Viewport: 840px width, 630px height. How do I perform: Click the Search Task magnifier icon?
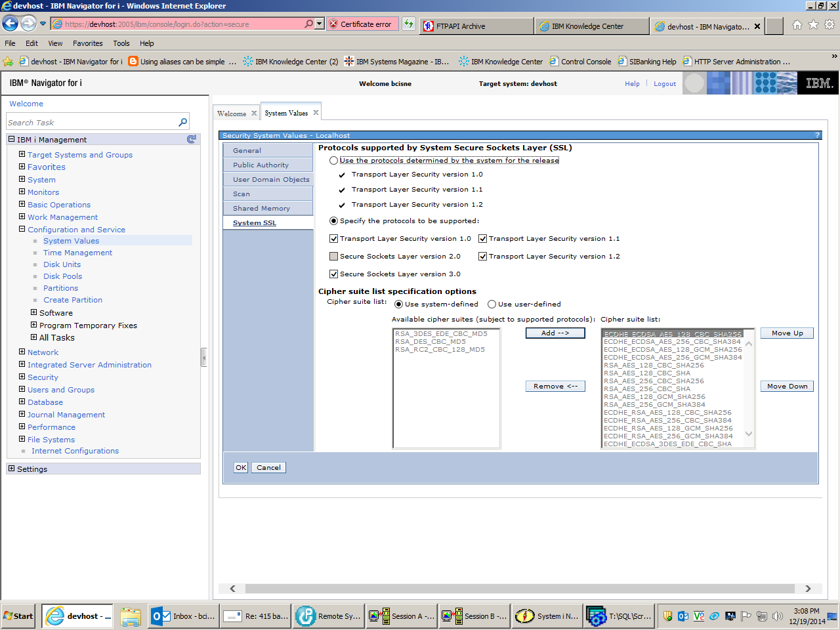click(183, 122)
